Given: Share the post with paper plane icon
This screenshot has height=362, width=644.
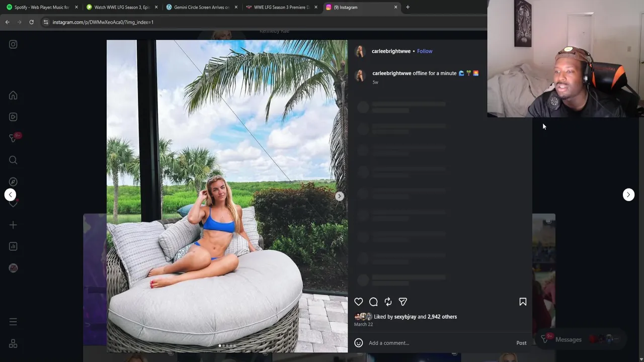Looking at the screenshot, I should 403,302.
